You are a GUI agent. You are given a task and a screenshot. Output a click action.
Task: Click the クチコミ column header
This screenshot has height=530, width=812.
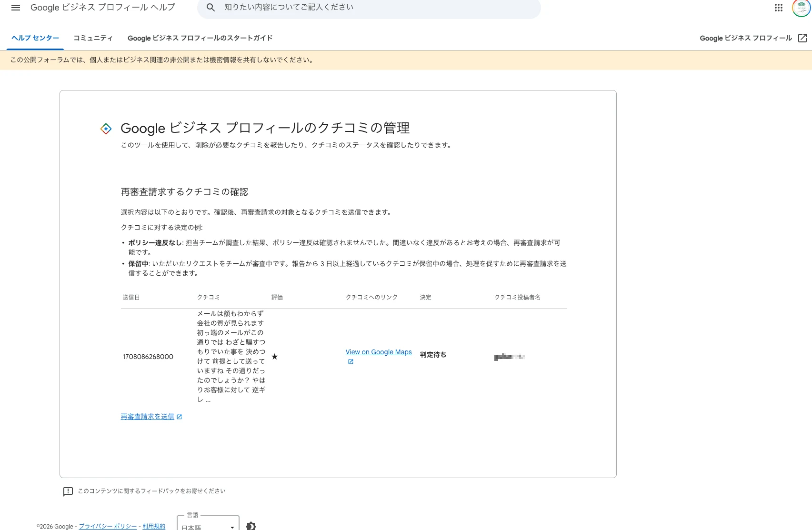(209, 297)
